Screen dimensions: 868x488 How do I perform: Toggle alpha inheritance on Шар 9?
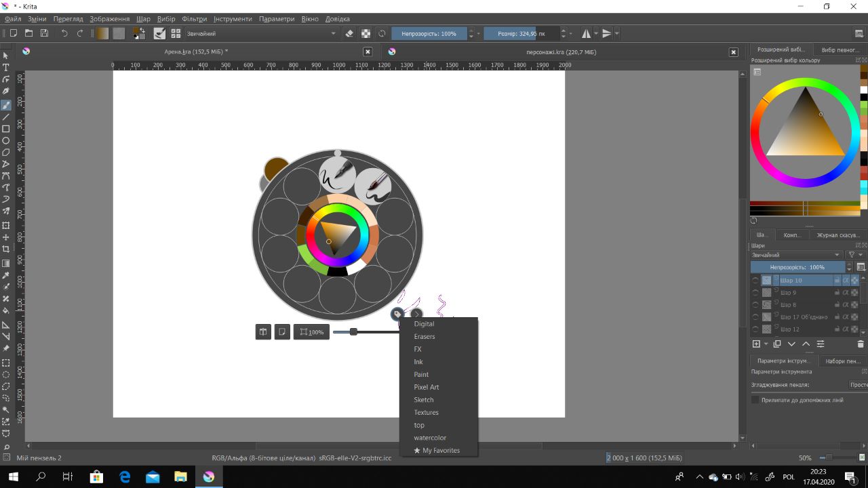[846, 292]
